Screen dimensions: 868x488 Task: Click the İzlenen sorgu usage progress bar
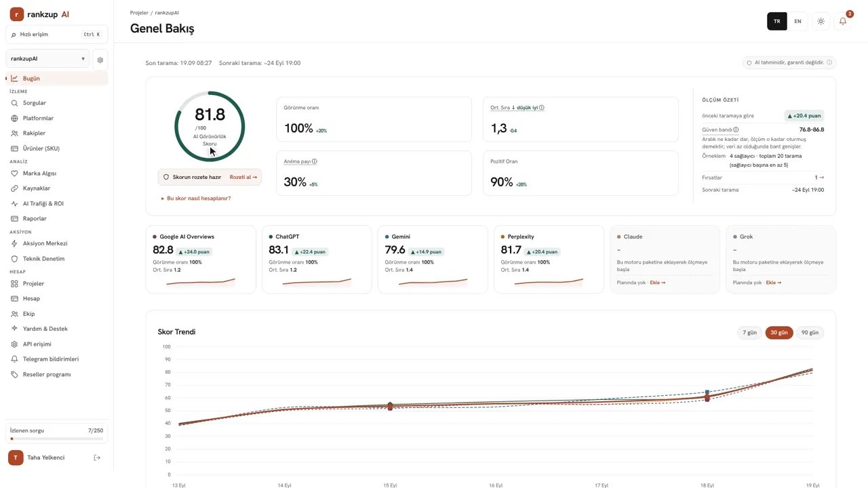(56, 439)
